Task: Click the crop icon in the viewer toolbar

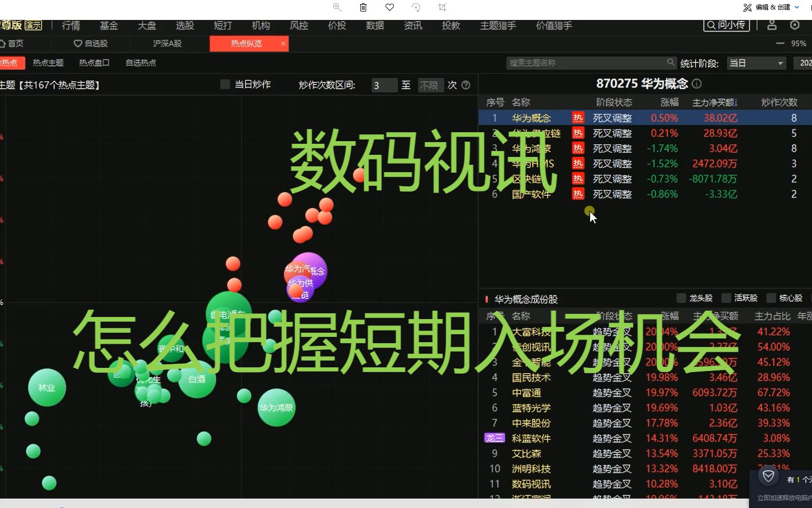Action: (442, 7)
